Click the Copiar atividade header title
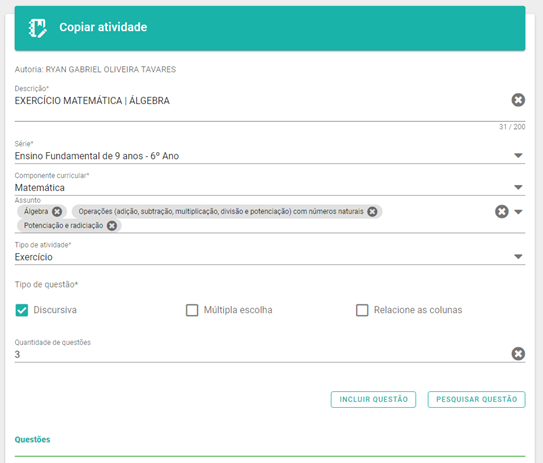This screenshot has width=543, height=463. click(x=103, y=27)
